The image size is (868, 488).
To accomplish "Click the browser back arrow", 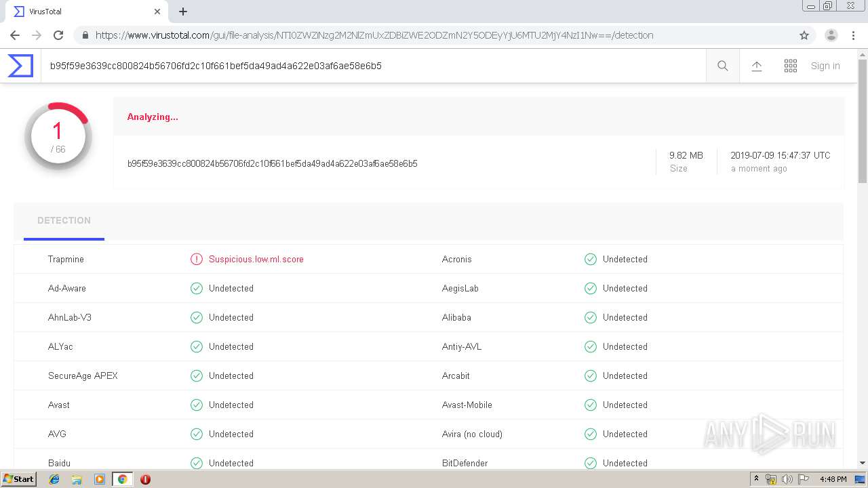I will point(15,35).
